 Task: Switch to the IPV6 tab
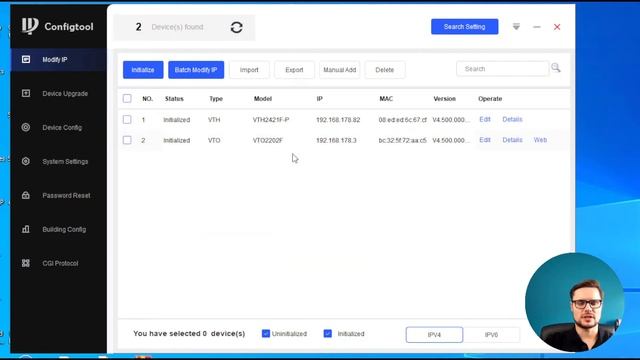pos(491,335)
